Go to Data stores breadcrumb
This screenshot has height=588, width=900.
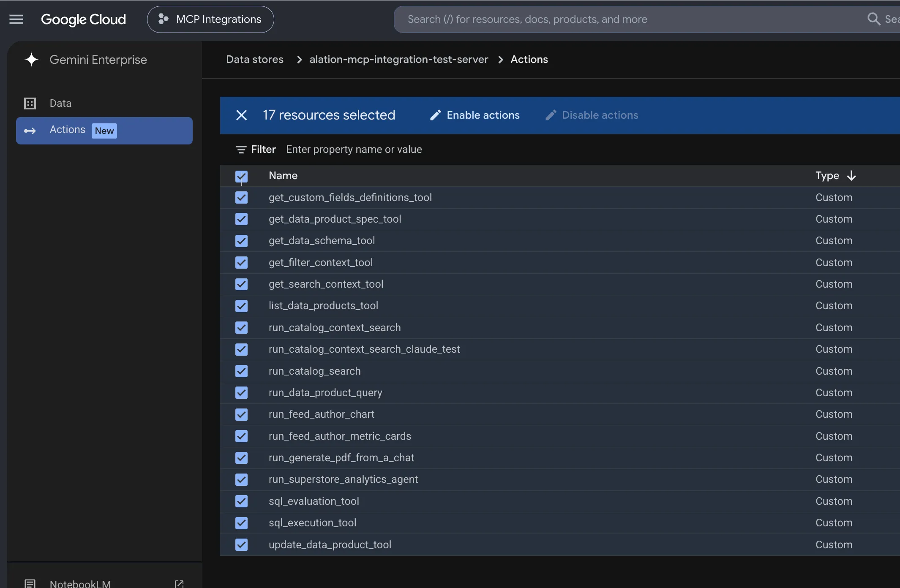255,60
